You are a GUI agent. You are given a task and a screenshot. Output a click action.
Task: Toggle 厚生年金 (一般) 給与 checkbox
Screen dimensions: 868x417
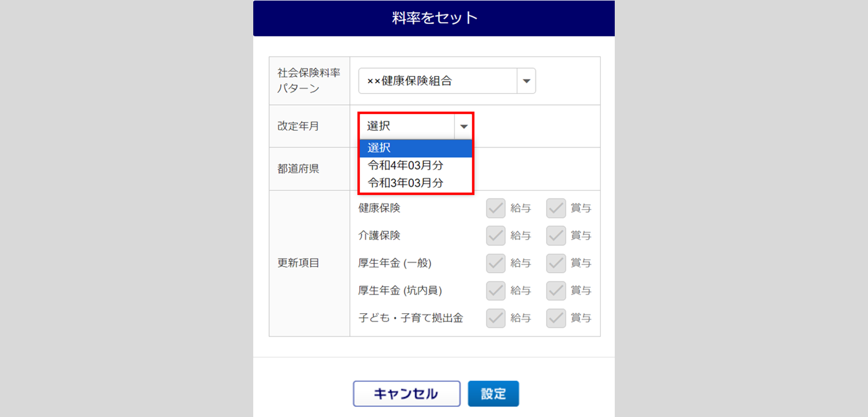coord(496,263)
